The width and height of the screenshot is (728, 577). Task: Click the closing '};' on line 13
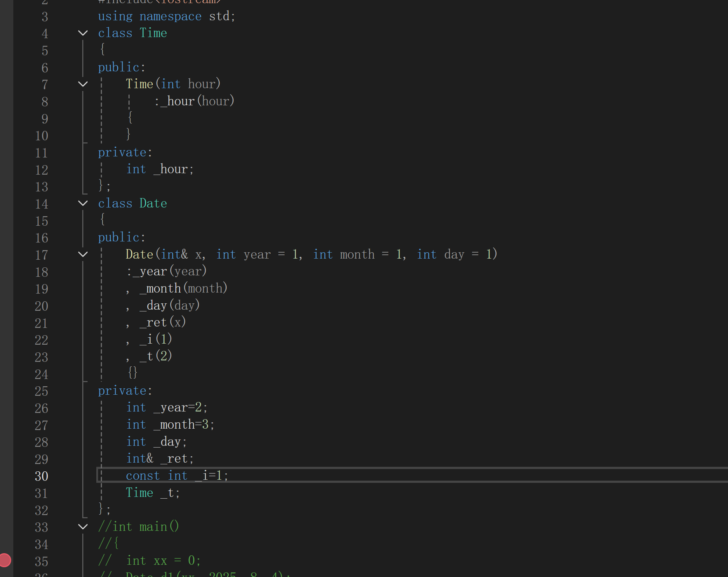tap(104, 185)
